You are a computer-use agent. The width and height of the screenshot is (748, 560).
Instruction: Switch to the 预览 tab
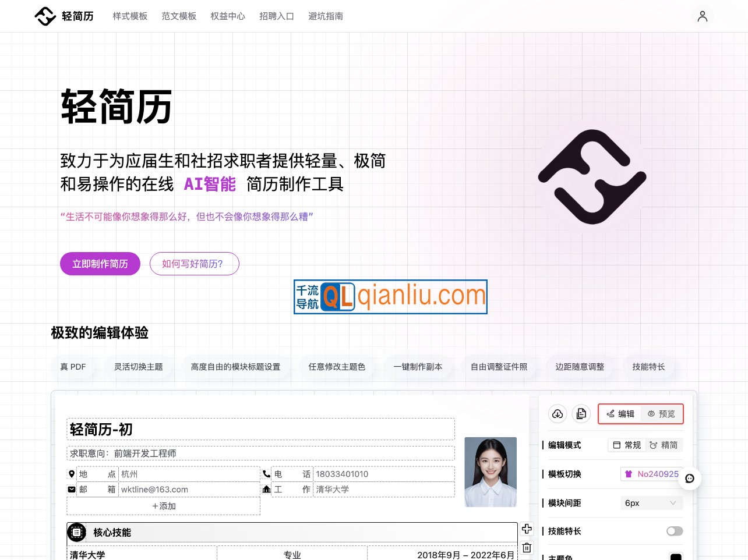point(662,413)
